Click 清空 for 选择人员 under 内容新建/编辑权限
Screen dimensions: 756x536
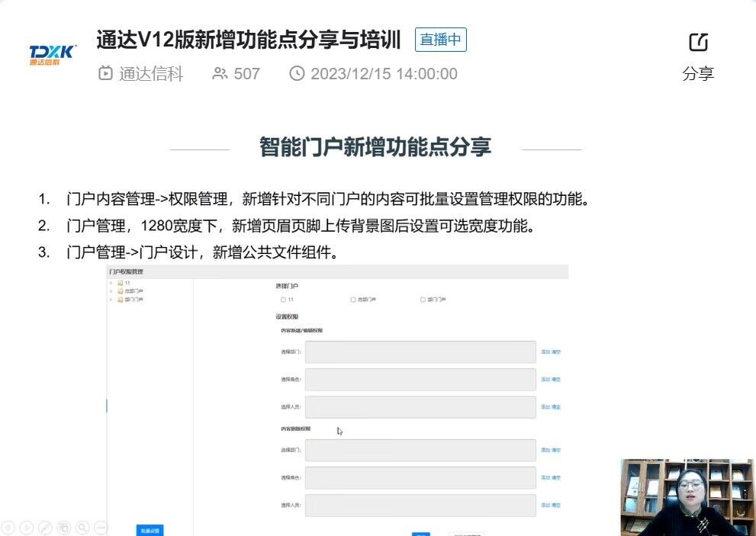pos(556,407)
